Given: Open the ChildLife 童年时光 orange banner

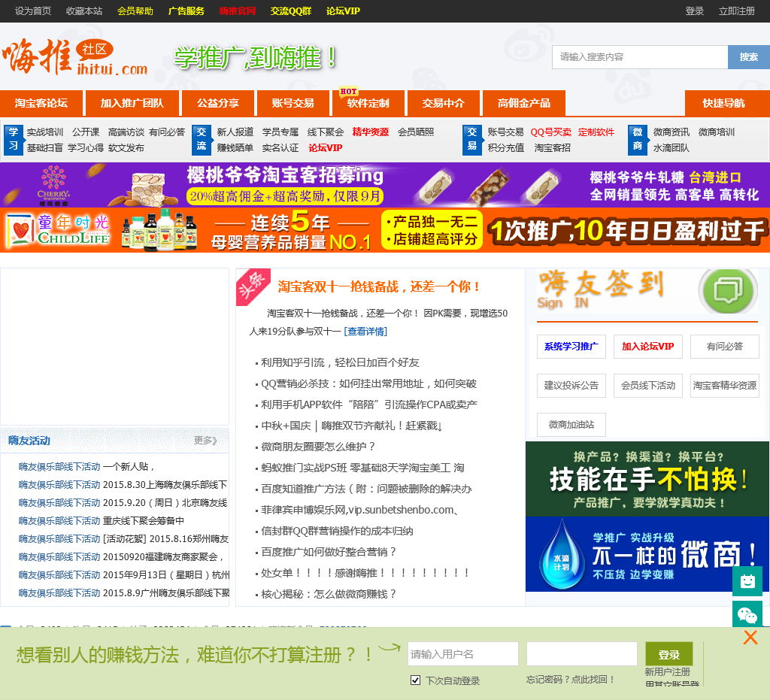Looking at the screenshot, I should 385,230.
